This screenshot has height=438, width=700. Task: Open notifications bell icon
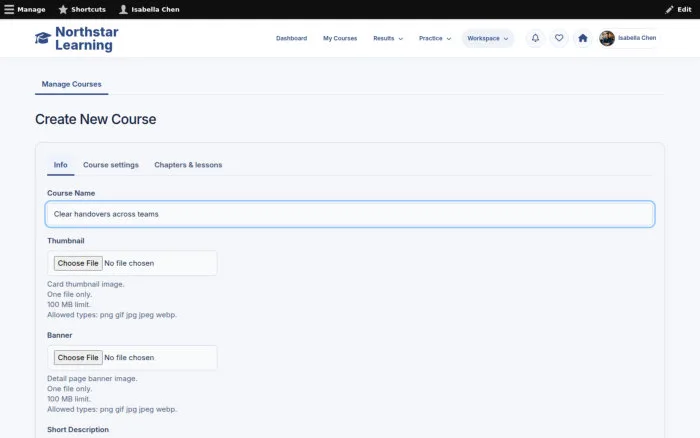click(x=535, y=38)
